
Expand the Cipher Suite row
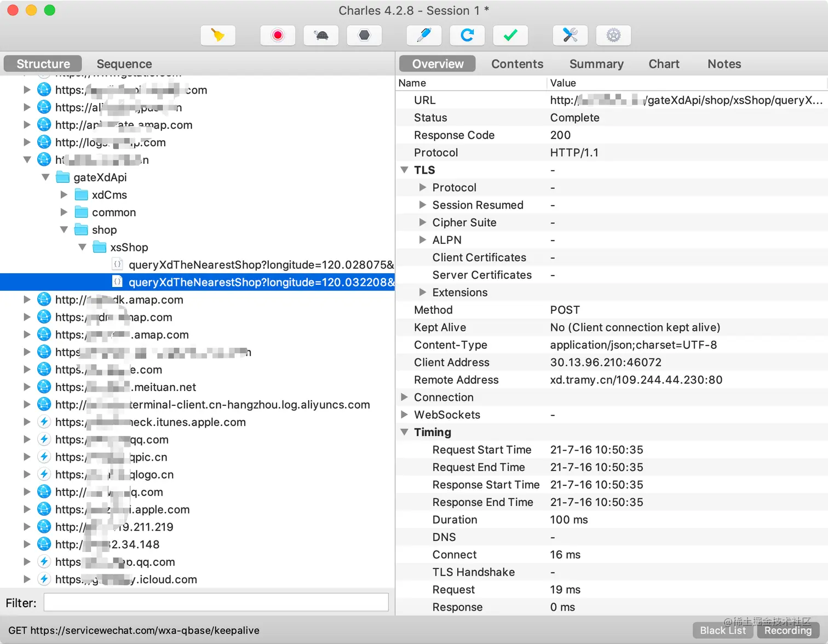(423, 222)
